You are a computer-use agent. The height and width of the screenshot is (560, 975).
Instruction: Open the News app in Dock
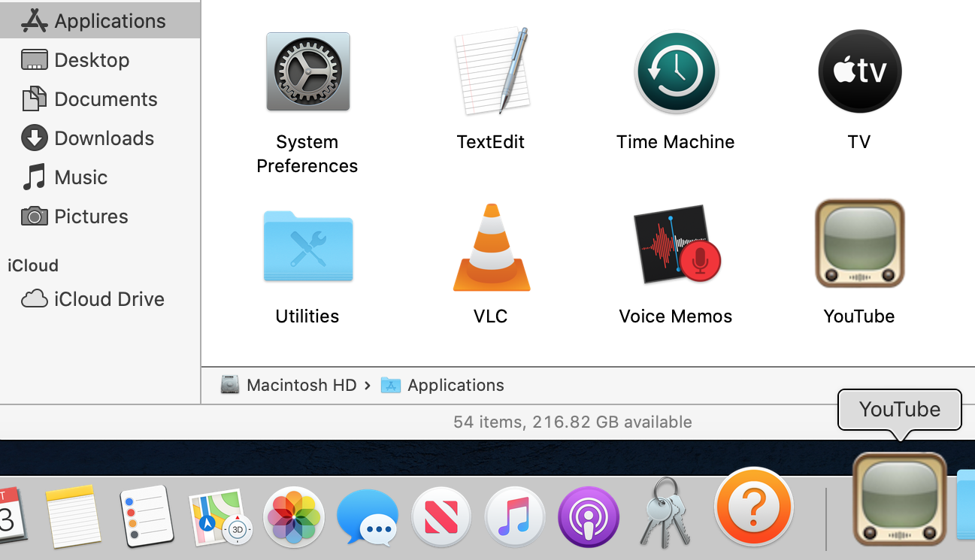tap(441, 517)
